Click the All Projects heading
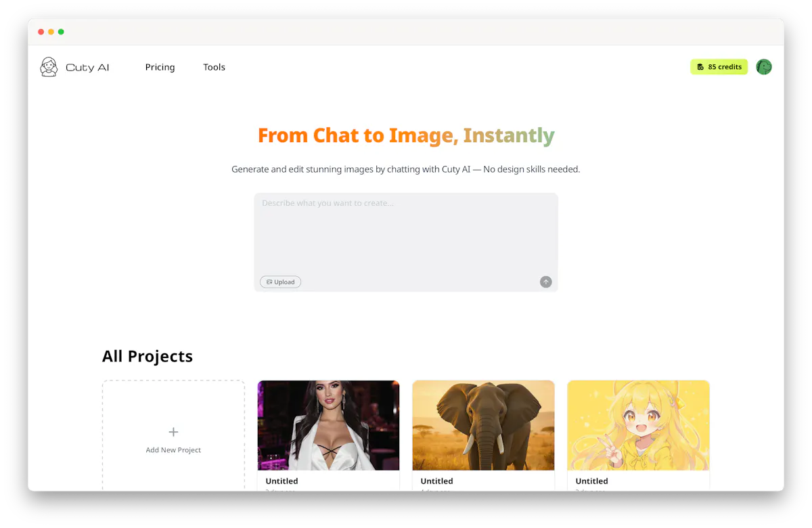812x528 pixels. (x=148, y=356)
